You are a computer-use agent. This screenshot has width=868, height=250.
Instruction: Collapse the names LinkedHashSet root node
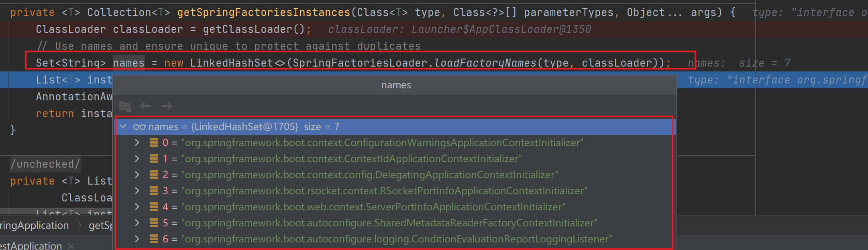[124, 126]
